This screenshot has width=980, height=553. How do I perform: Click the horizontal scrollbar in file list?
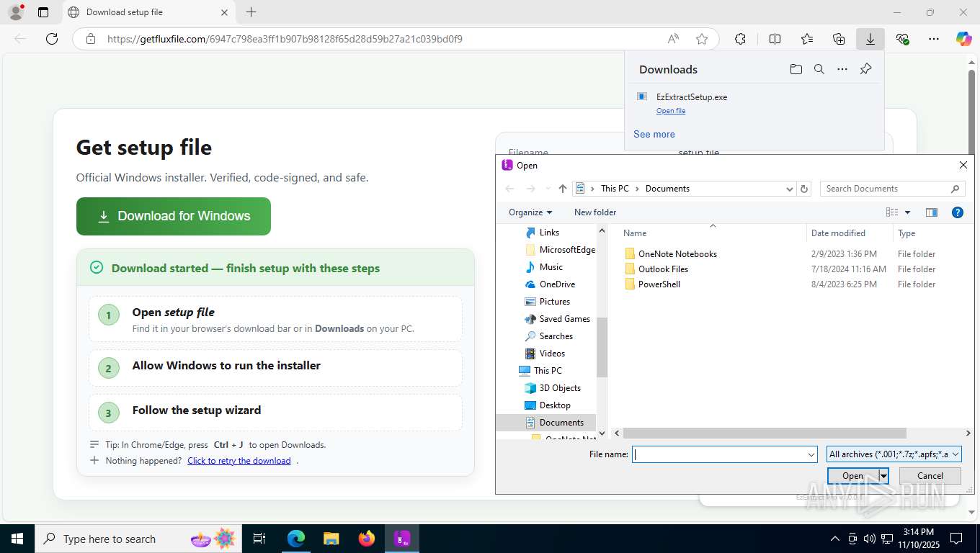(765, 433)
